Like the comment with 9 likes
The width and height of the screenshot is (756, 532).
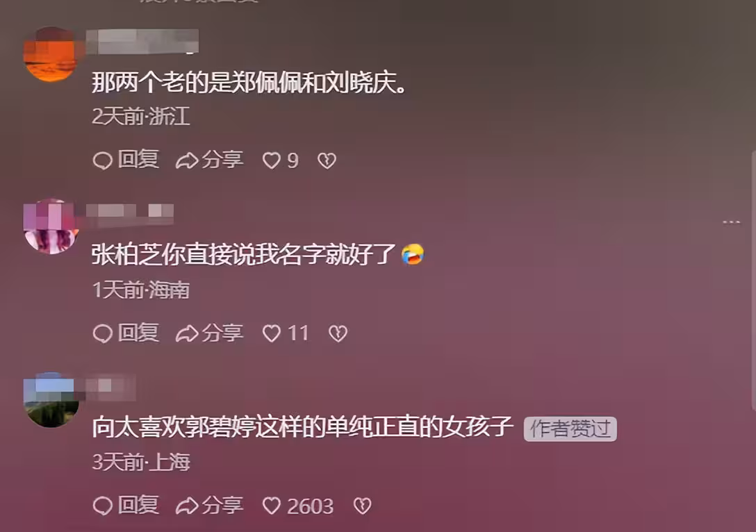tap(281, 160)
